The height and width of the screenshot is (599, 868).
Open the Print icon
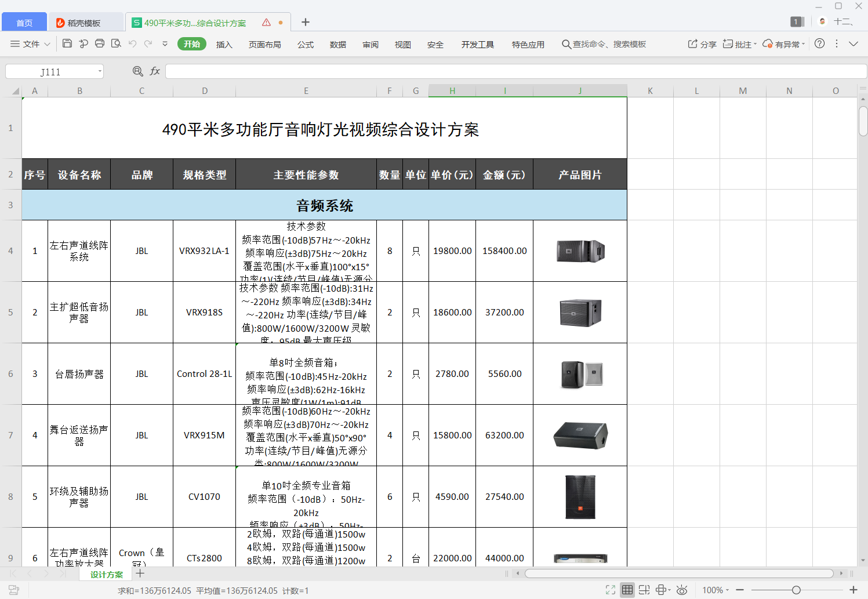[99, 43]
